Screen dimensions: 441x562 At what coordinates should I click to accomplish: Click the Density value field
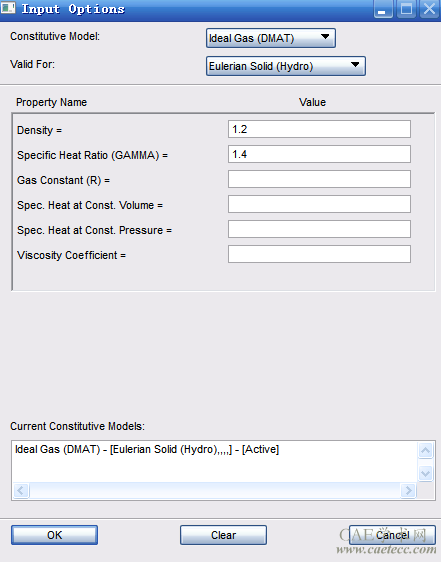pos(319,129)
